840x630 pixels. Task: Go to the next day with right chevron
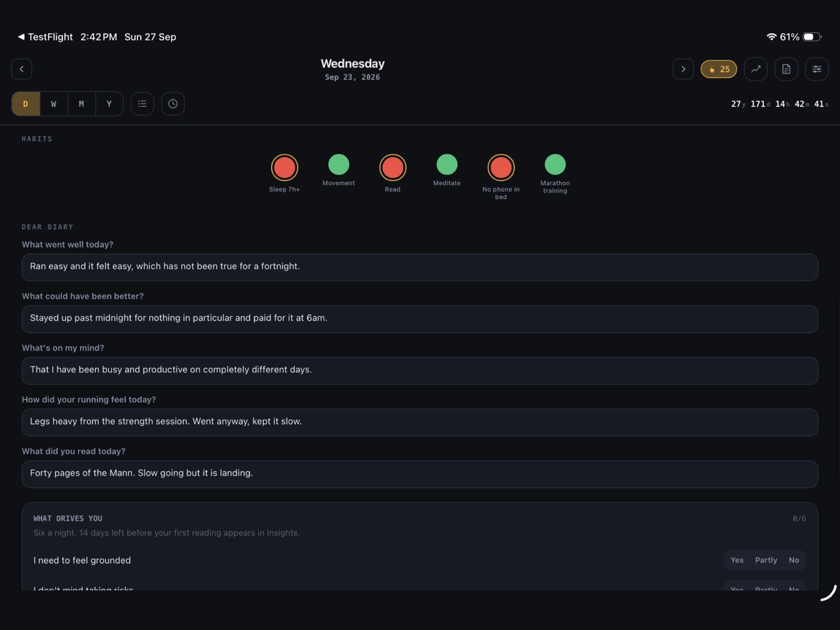[683, 69]
